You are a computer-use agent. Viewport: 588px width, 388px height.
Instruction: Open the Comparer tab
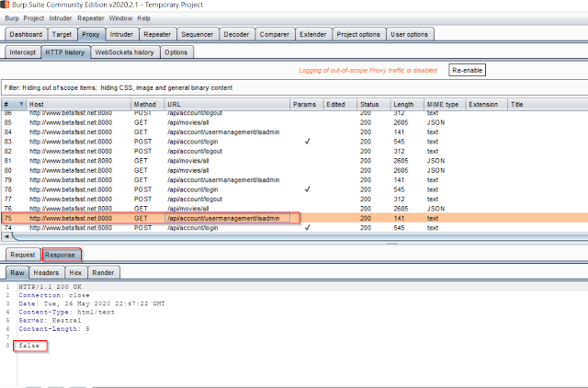coord(275,34)
